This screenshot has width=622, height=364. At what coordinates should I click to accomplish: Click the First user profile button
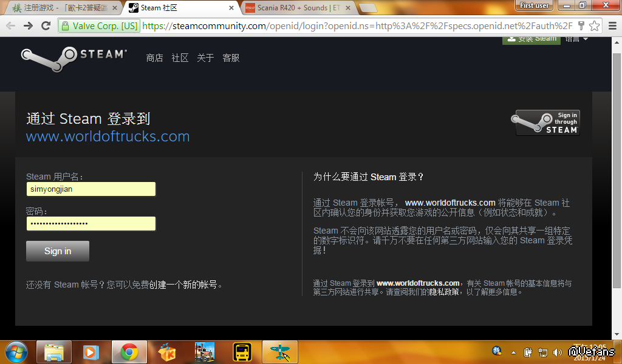coord(535,5)
